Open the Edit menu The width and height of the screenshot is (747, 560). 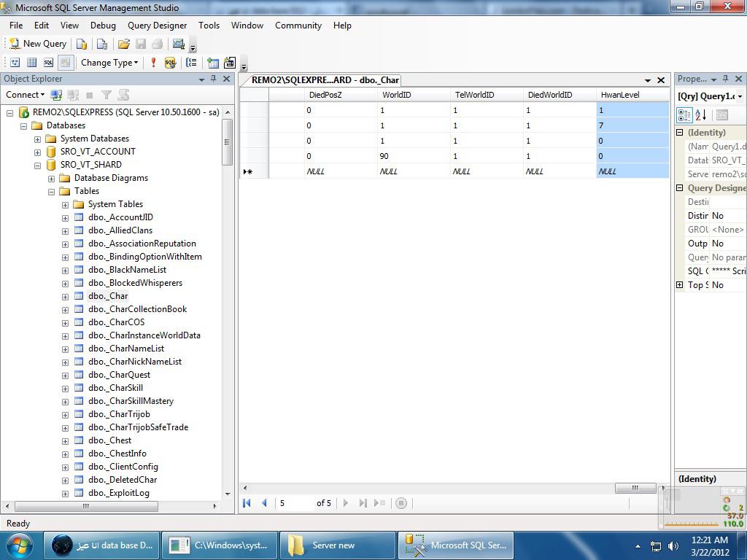pos(42,26)
